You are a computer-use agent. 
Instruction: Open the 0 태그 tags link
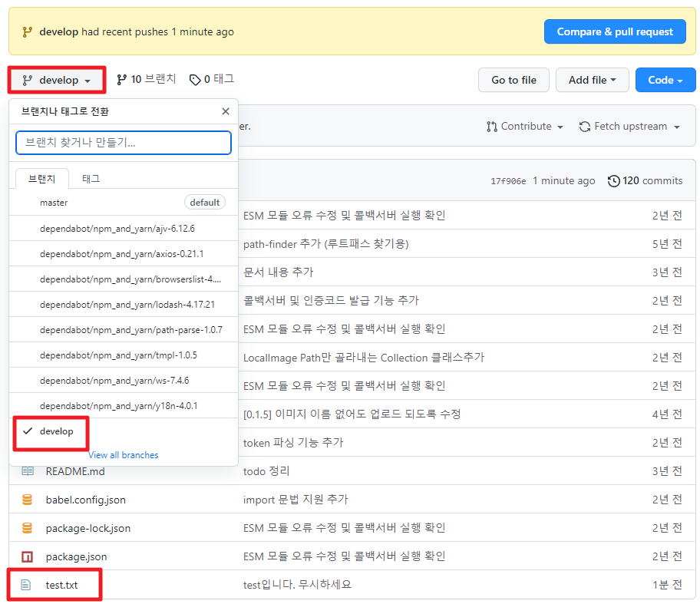[x=212, y=80]
